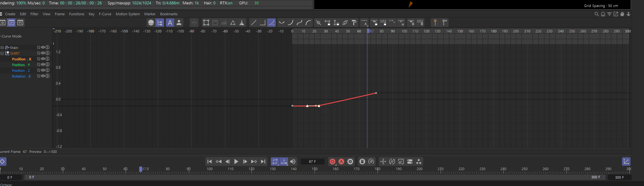Jump to next keyframe
Image resolution: width=644 pixels, height=186 pixels.
click(254, 162)
